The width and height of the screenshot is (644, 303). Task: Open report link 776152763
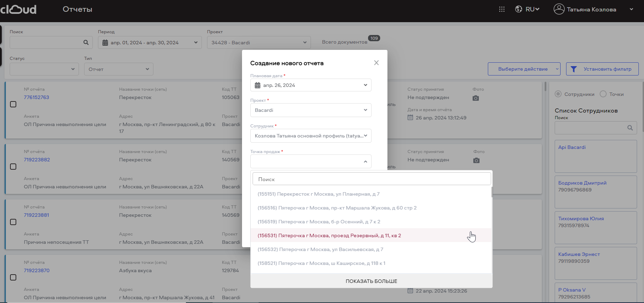pyautogui.click(x=36, y=97)
